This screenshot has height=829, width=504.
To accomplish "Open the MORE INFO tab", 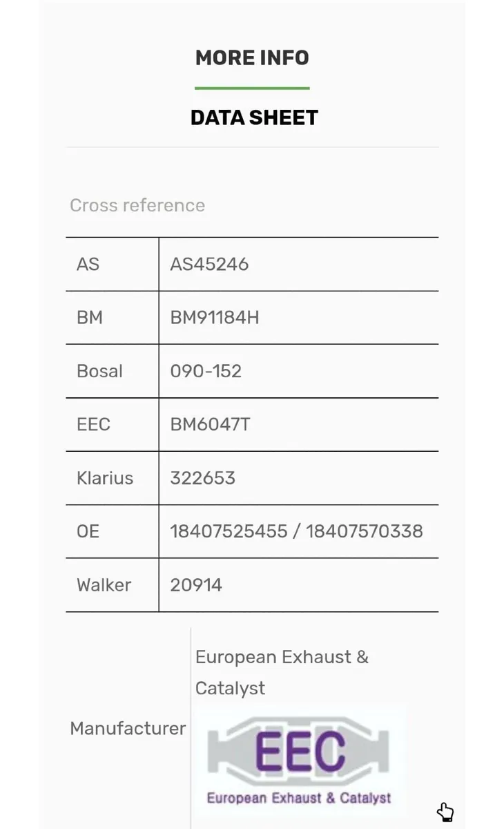I will 252,57.
